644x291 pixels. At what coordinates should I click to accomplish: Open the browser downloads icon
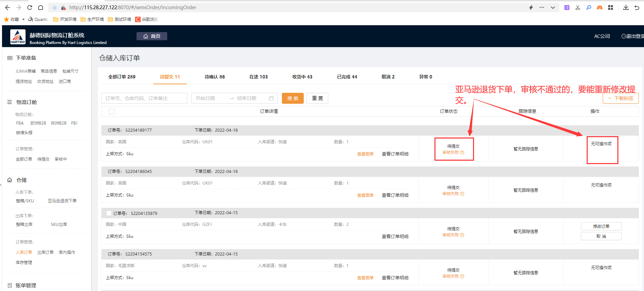point(626,8)
